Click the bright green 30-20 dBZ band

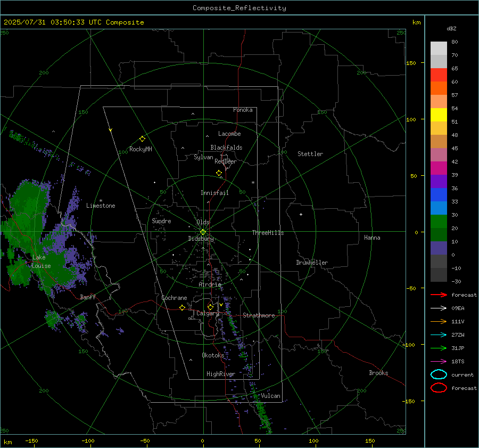pos(439,222)
